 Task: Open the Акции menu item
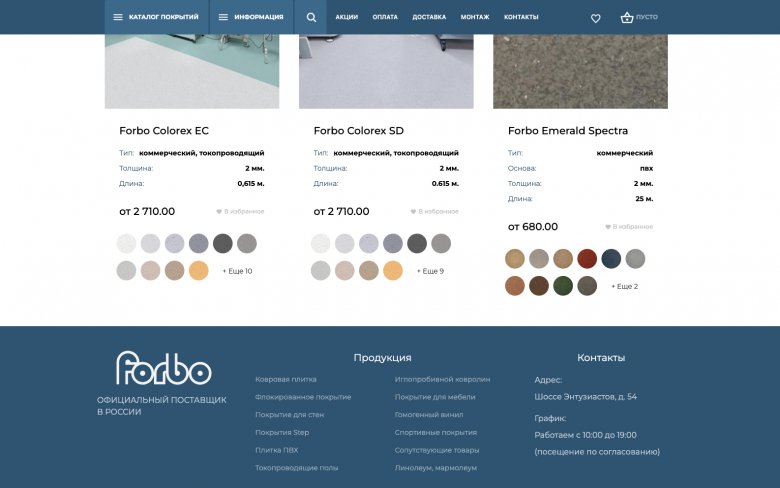pos(346,17)
